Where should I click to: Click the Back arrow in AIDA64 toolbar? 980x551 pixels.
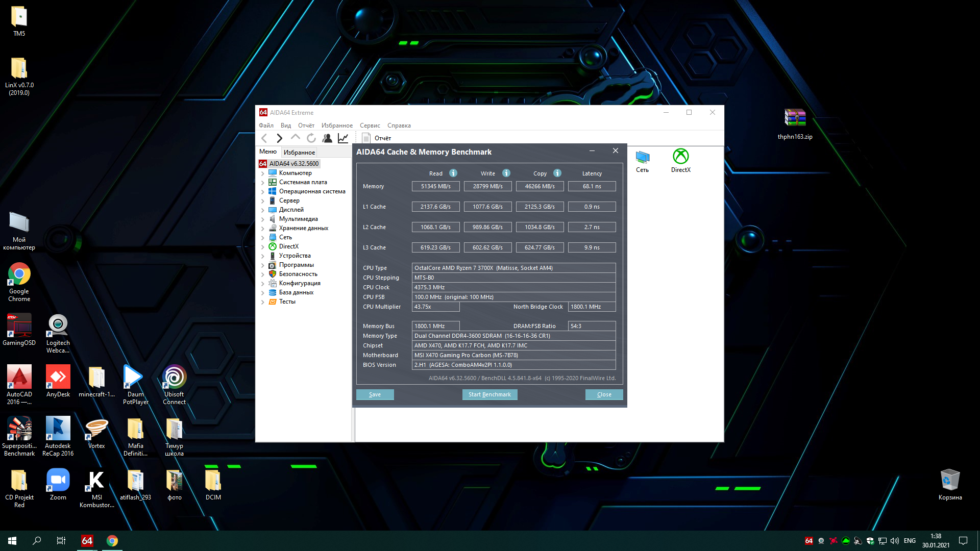click(x=264, y=138)
